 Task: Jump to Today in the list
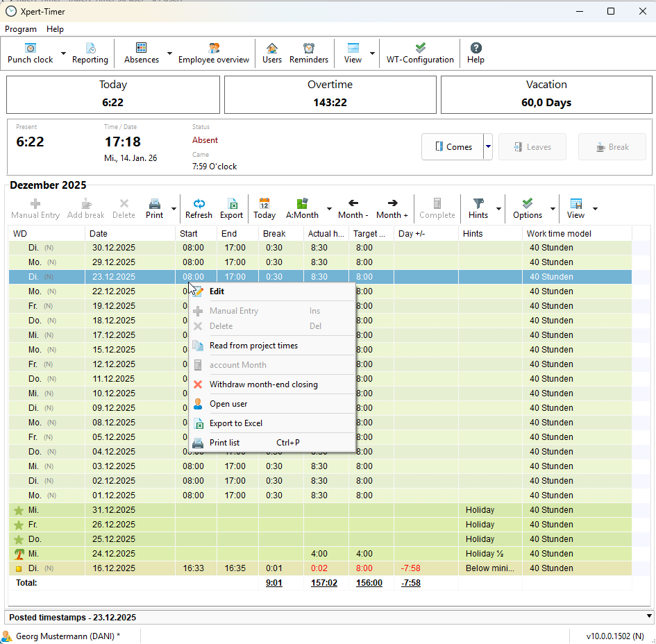coord(264,208)
